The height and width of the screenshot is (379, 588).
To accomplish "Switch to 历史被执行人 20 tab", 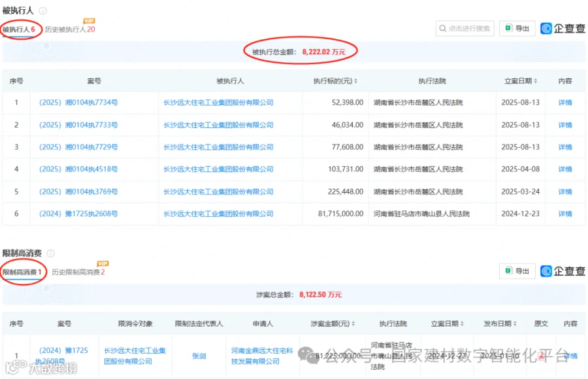I will pyautogui.click(x=70, y=29).
